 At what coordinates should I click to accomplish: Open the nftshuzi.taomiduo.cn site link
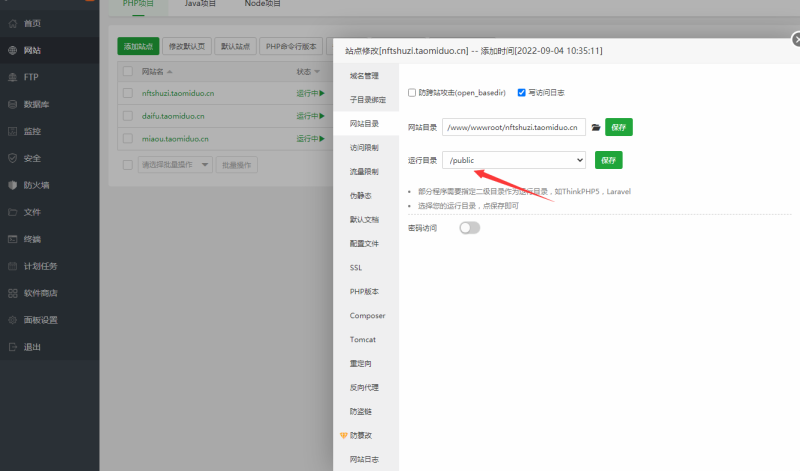click(x=178, y=93)
